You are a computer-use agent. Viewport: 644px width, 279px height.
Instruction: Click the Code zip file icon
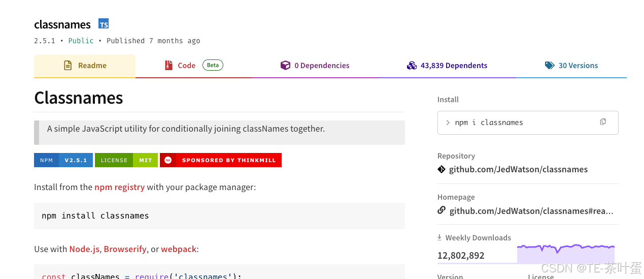pyautogui.click(x=168, y=66)
